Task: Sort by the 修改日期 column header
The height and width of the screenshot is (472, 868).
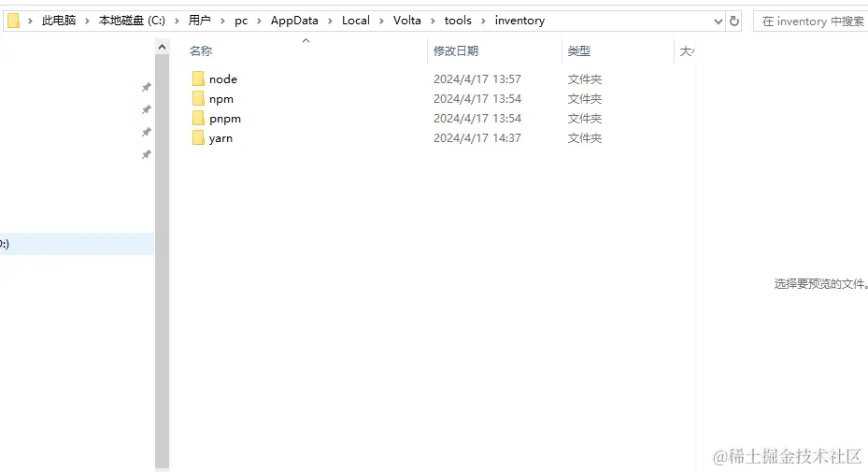Action: pyautogui.click(x=456, y=51)
